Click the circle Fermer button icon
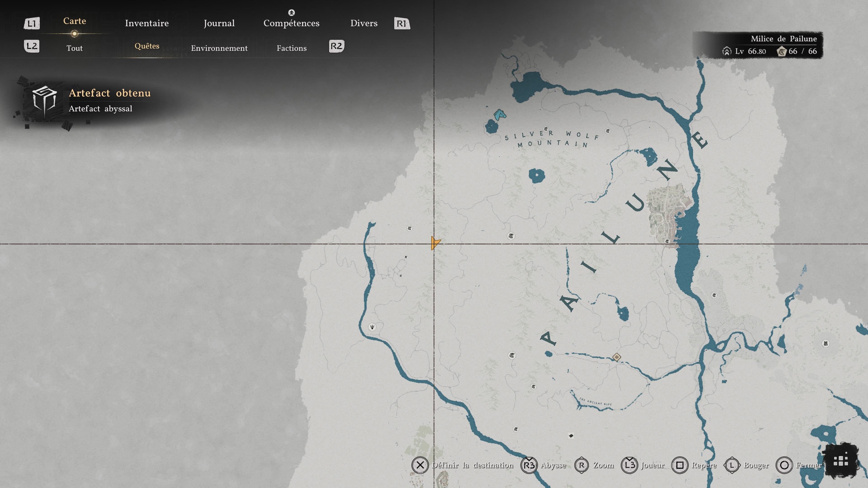The image size is (868, 488). coord(784,465)
